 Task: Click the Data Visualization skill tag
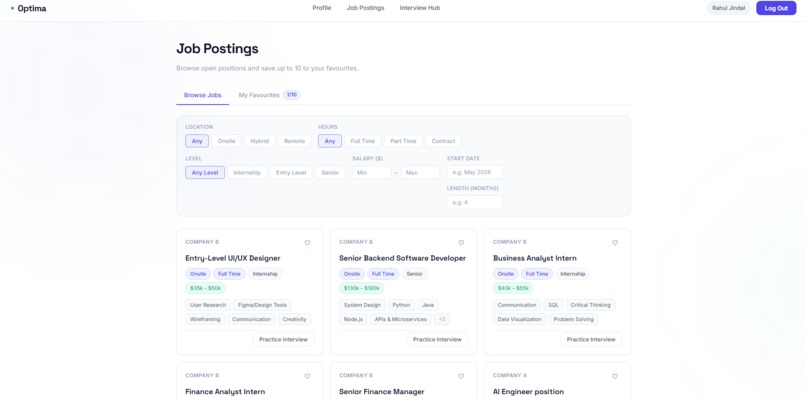click(x=520, y=319)
